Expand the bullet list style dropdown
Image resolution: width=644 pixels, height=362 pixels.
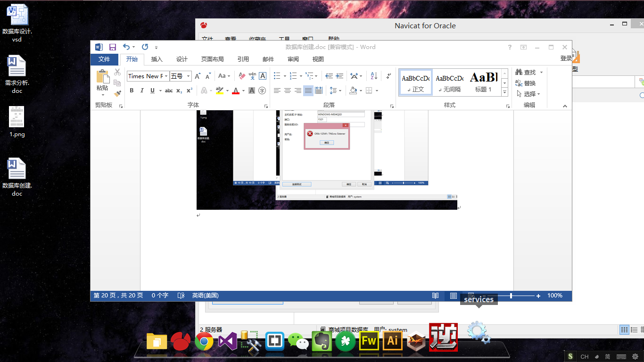tap(284, 76)
